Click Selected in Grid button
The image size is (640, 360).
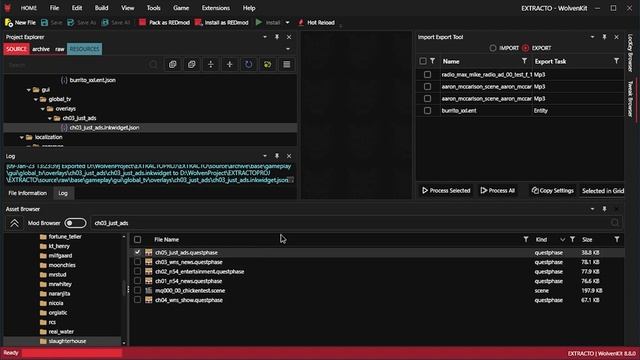pyautogui.click(x=602, y=191)
